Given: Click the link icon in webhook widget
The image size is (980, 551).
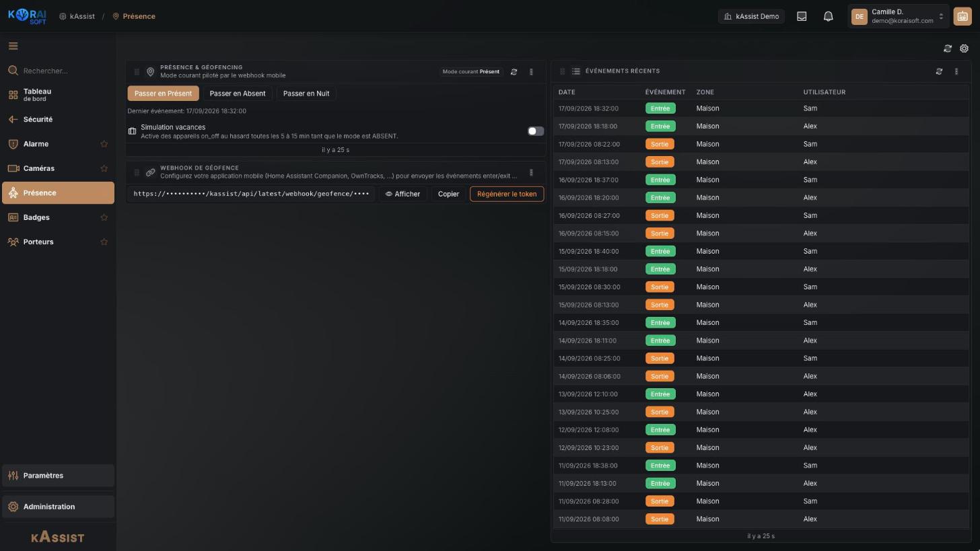Looking at the screenshot, I should pyautogui.click(x=151, y=172).
